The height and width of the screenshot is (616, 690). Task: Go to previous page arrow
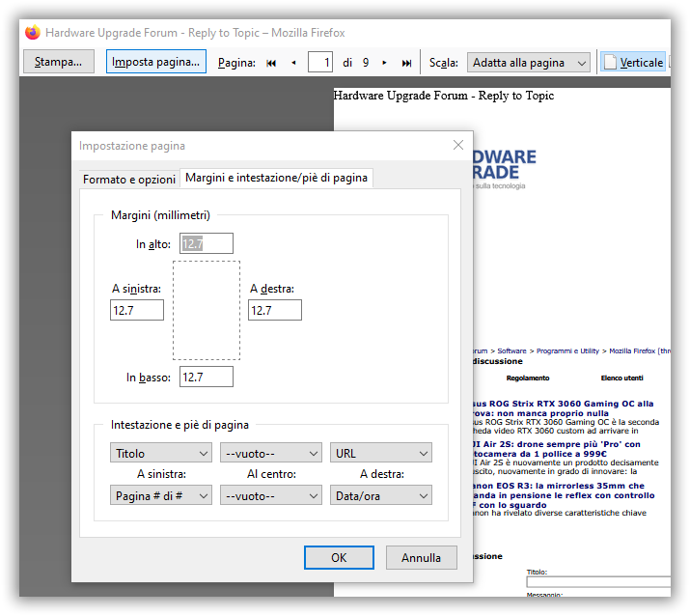click(293, 63)
